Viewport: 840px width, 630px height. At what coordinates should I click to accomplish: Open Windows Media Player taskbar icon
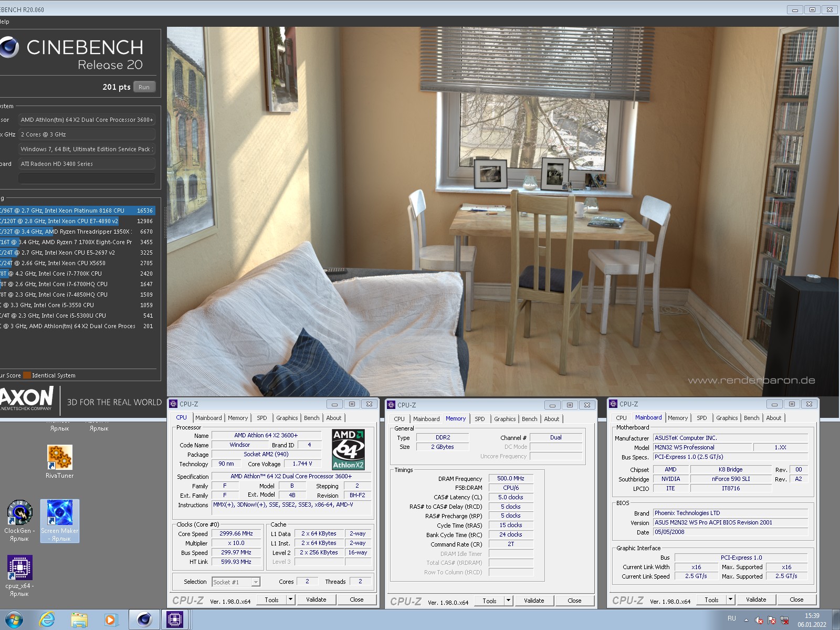point(111,620)
